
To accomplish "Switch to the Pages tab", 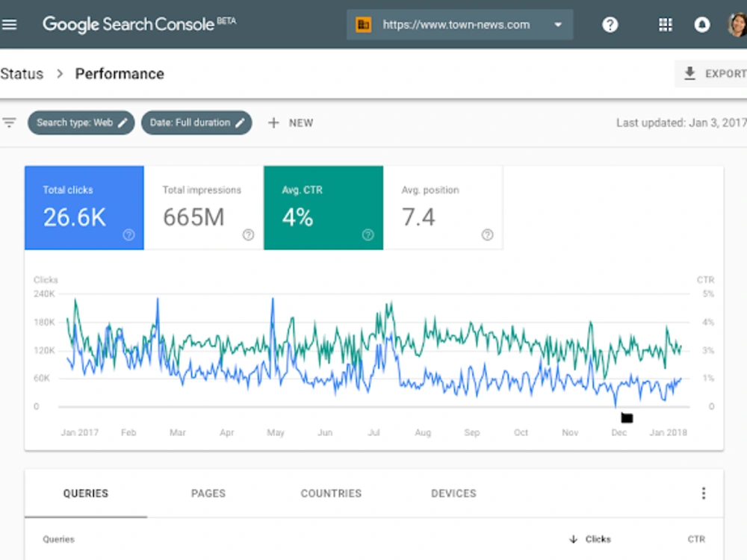I will tap(208, 494).
